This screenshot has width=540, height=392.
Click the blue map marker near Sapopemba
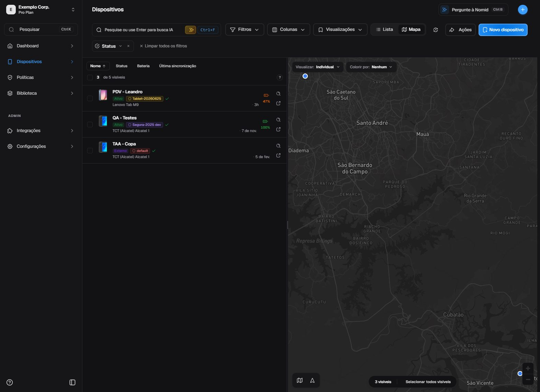point(305,76)
